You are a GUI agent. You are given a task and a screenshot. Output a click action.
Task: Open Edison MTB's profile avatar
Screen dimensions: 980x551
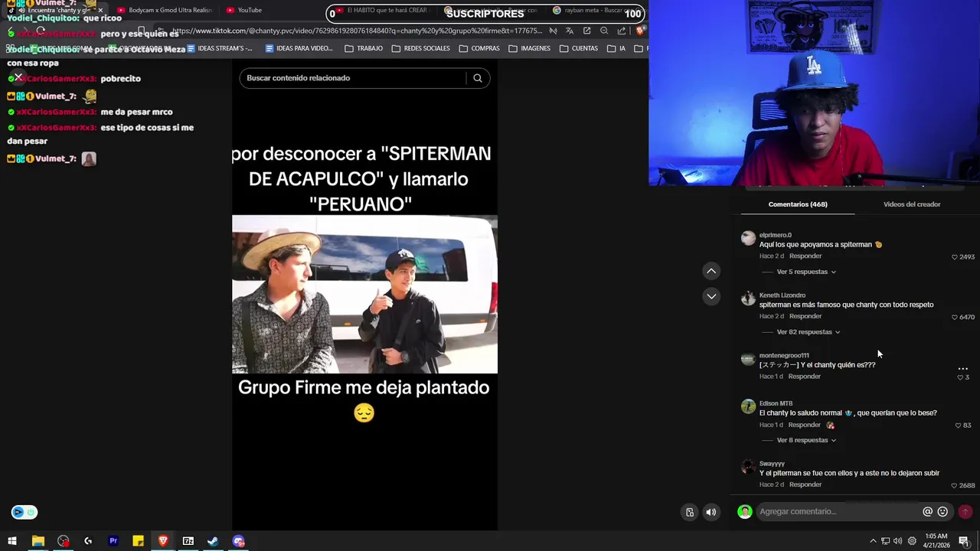(748, 407)
